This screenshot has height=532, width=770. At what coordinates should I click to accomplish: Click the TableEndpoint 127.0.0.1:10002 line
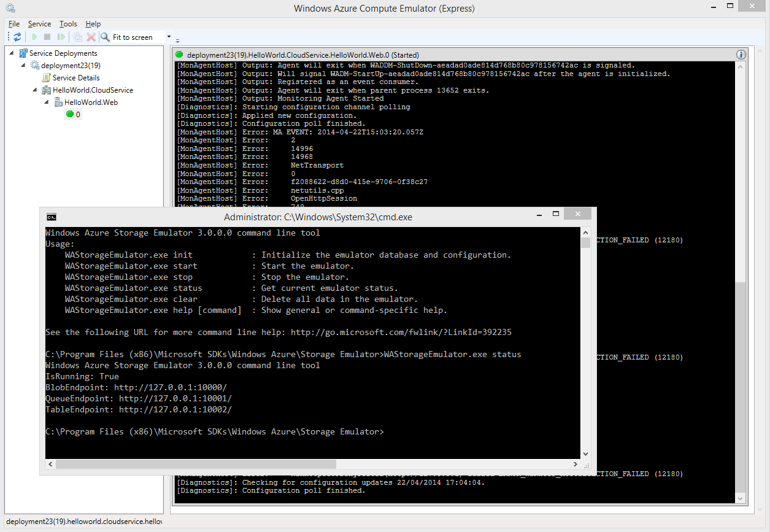click(x=139, y=409)
